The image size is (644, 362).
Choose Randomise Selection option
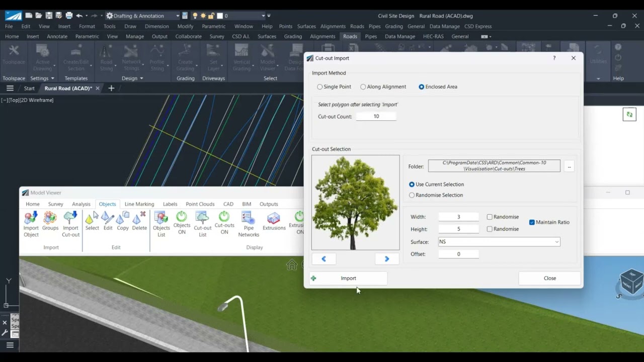tap(436, 195)
